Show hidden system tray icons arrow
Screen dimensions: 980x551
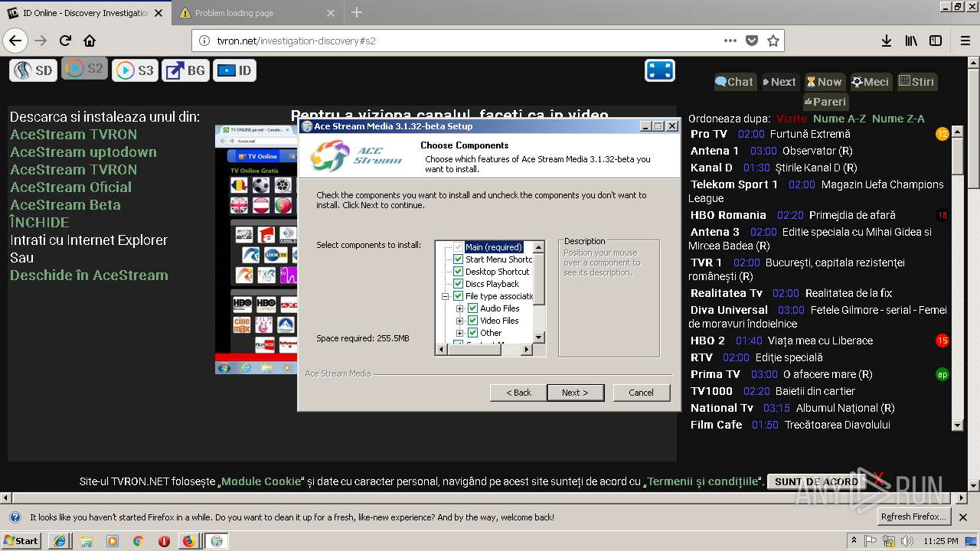tap(854, 541)
